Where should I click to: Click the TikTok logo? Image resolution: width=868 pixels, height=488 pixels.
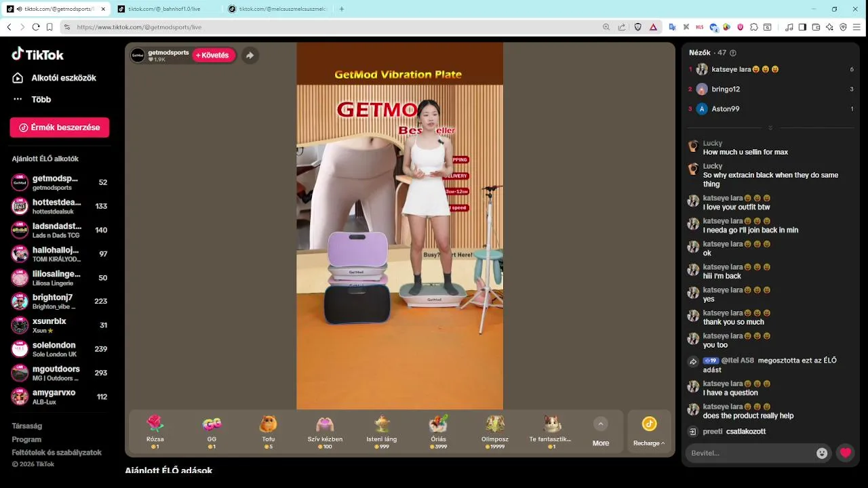(38, 54)
